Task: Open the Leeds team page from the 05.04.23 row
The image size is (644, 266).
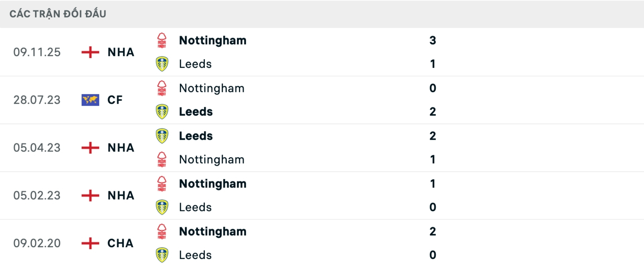Action: [x=196, y=135]
